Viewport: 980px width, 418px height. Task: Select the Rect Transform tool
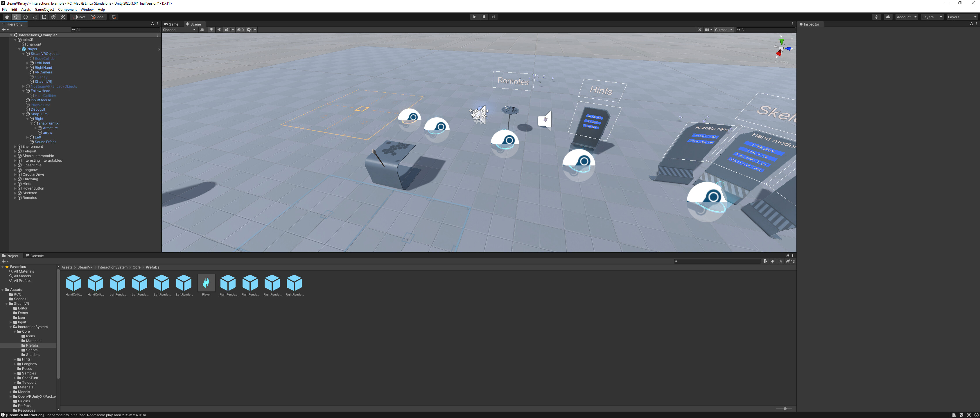click(44, 17)
